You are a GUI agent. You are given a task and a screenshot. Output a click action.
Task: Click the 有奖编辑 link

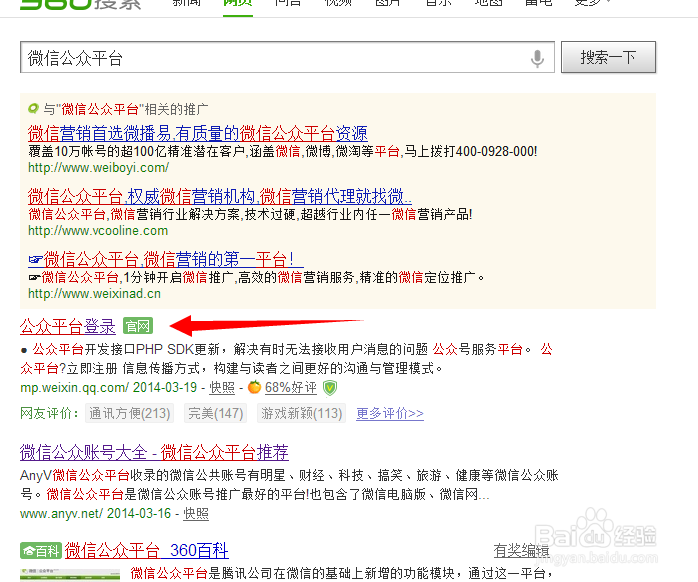(521, 551)
